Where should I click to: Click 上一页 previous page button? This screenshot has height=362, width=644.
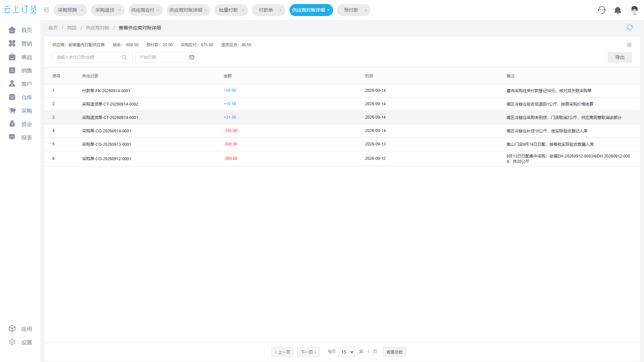282,352
